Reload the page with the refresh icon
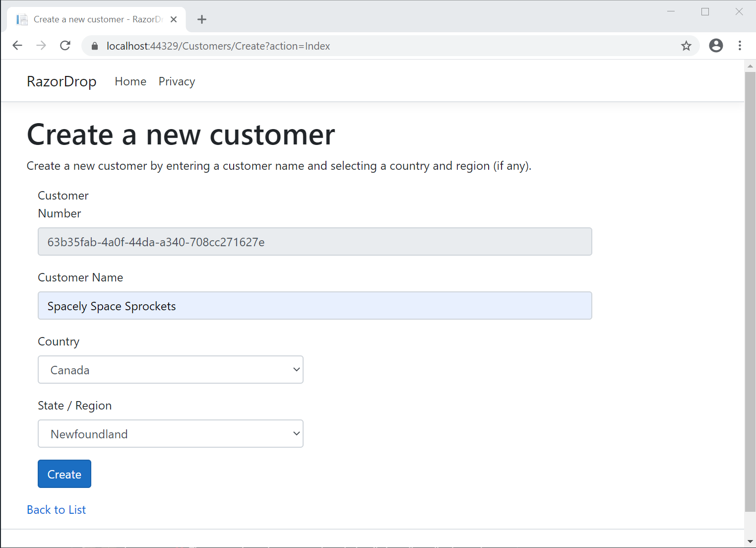The image size is (756, 548). (65, 45)
